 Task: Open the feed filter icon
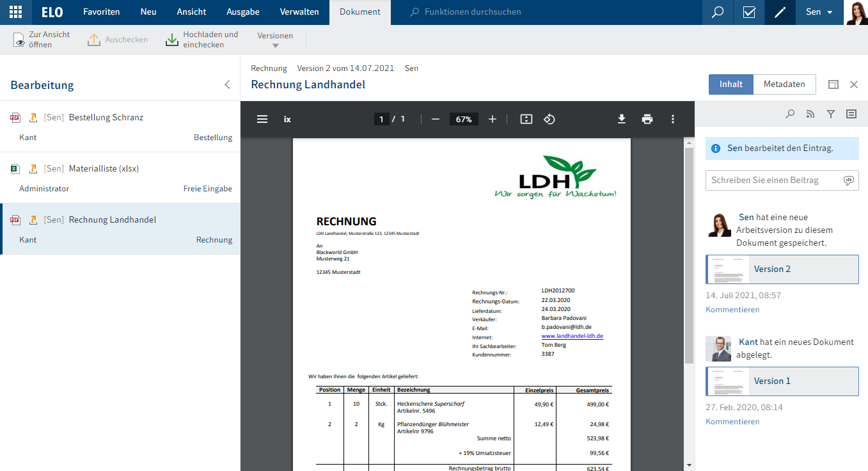point(831,114)
